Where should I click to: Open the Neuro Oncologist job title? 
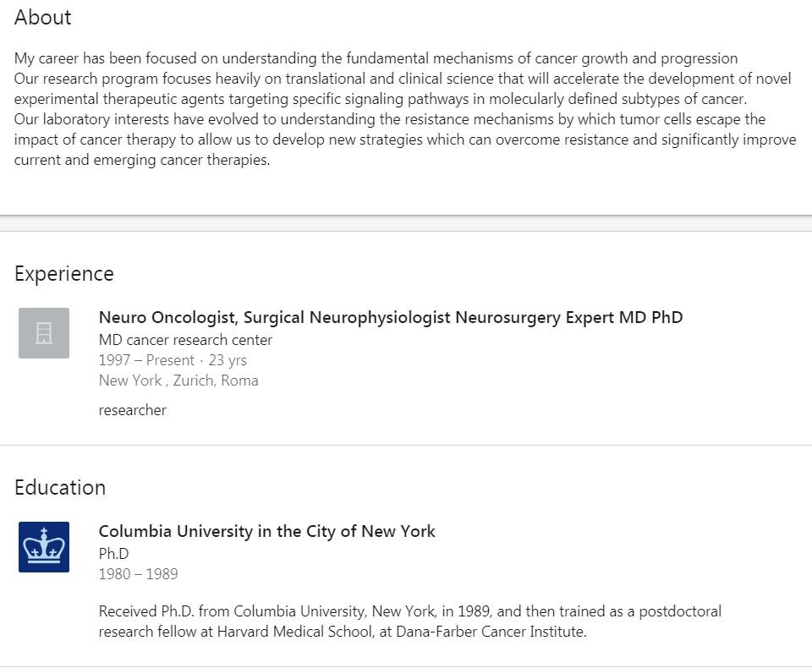[x=390, y=318]
